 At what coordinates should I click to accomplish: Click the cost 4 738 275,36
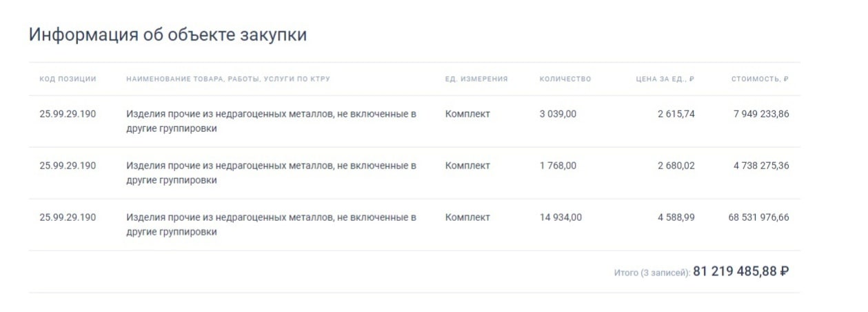point(761,166)
